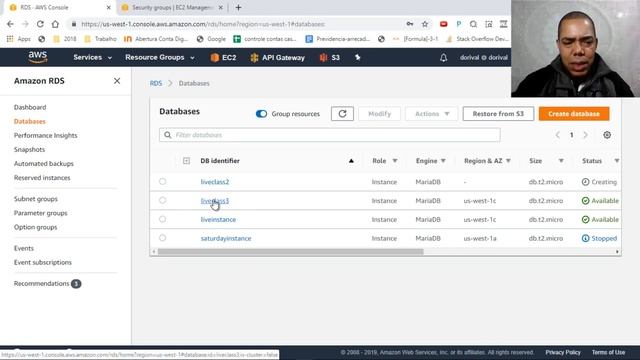640x360 pixels.
Task: Open S3 shortcut in navbar
Action: point(330,58)
